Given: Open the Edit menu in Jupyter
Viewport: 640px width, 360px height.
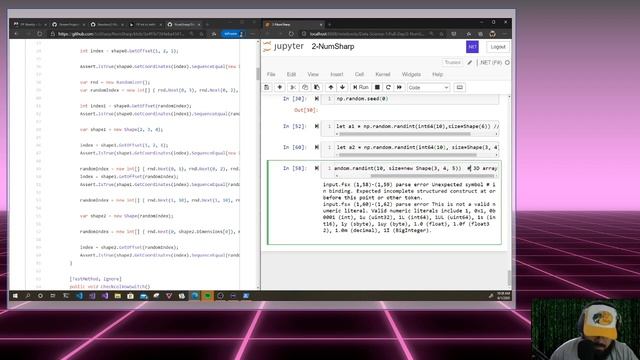Looking at the screenshot, I should (291, 74).
